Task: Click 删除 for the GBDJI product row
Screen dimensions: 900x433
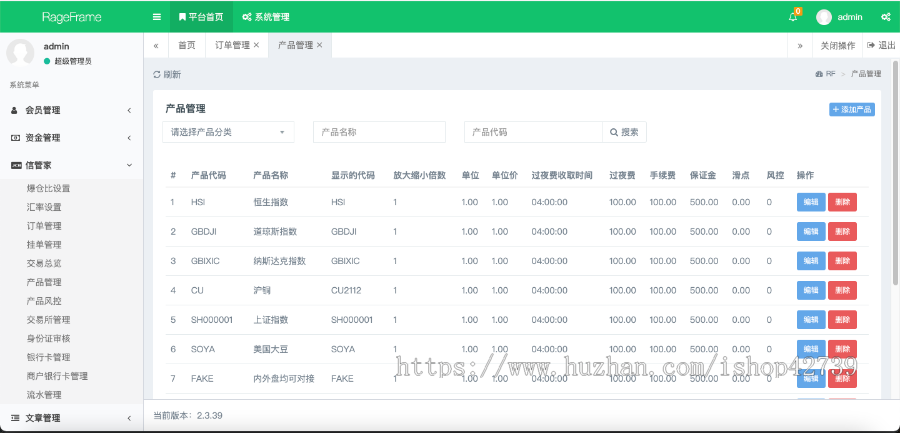Action: pyautogui.click(x=842, y=232)
